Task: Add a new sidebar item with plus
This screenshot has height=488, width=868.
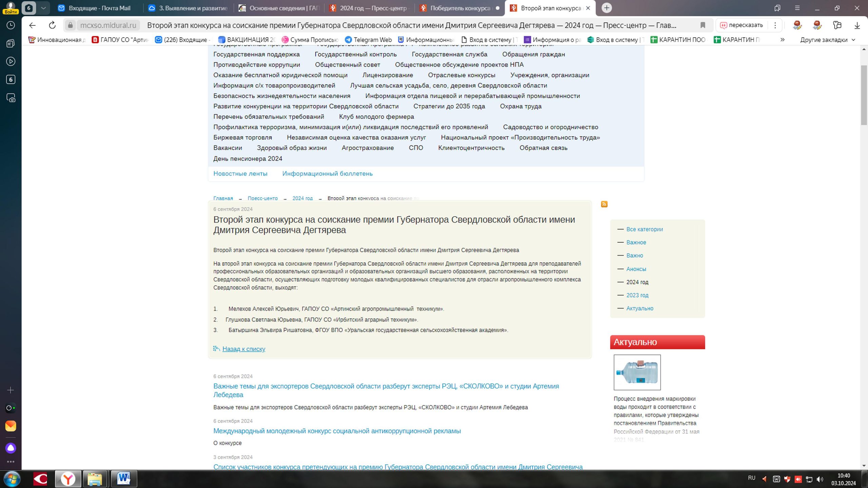Action: (x=11, y=390)
